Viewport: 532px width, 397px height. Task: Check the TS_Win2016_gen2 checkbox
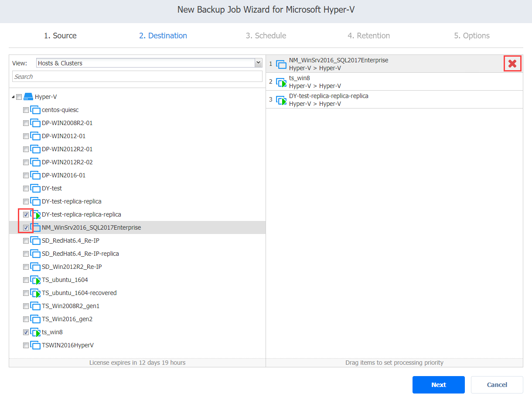point(26,319)
